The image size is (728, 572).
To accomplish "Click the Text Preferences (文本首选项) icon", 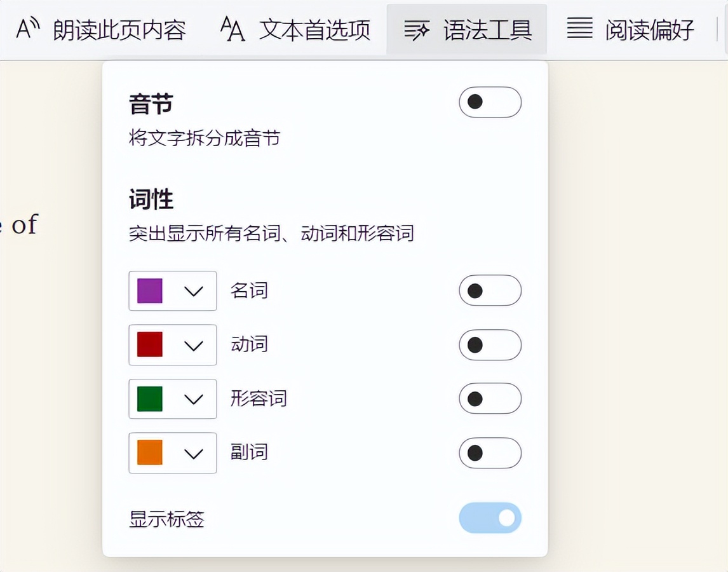I will pyautogui.click(x=231, y=28).
